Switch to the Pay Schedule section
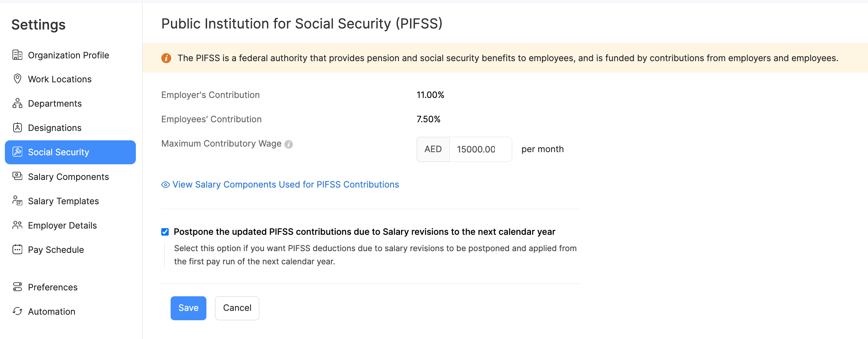 tap(56, 249)
